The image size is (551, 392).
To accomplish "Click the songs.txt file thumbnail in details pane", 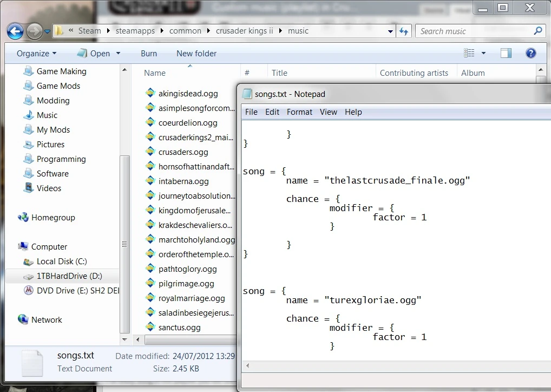I will (31, 362).
